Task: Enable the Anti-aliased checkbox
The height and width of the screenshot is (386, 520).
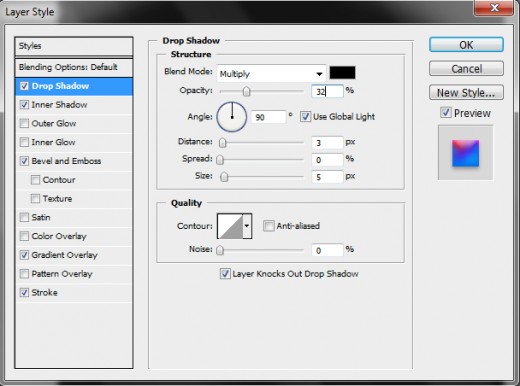Action: pyautogui.click(x=269, y=226)
